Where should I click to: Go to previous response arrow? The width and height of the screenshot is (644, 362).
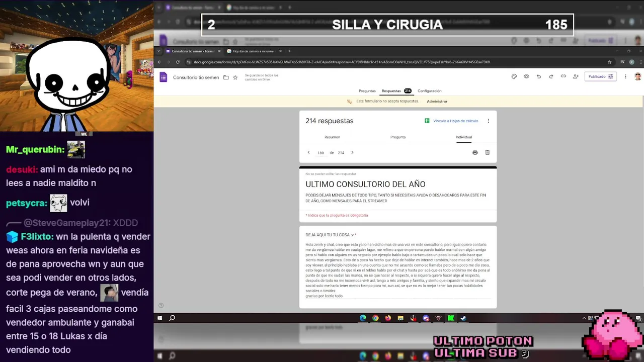[x=308, y=152]
